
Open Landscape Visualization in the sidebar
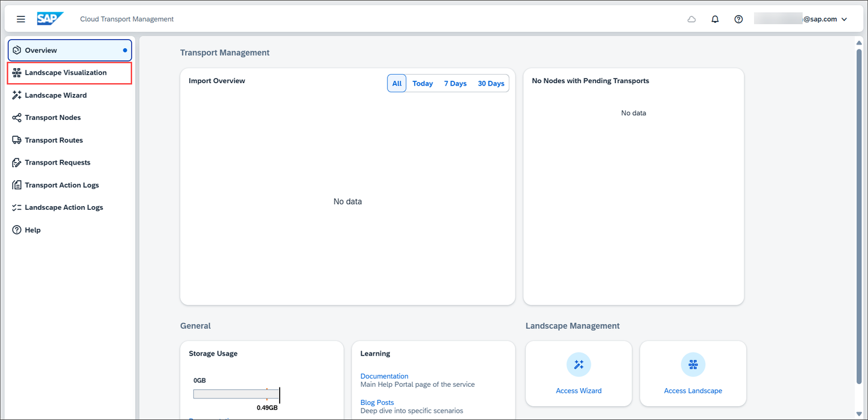click(70, 73)
